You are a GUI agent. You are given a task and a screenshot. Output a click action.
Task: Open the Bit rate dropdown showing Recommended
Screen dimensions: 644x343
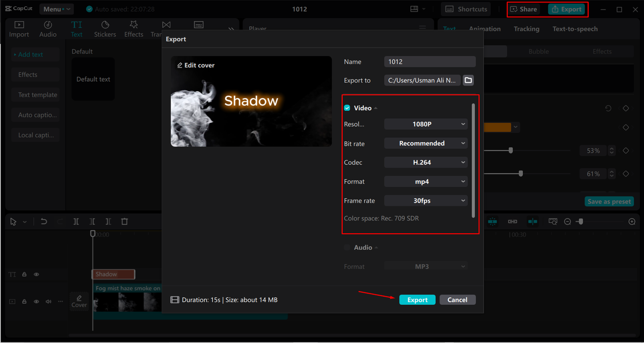(426, 144)
